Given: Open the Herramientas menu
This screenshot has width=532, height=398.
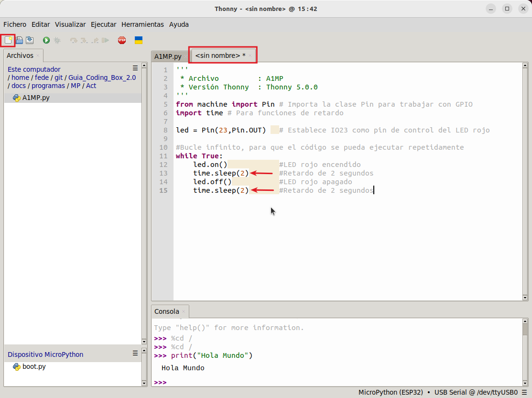Looking at the screenshot, I should (x=142, y=24).
